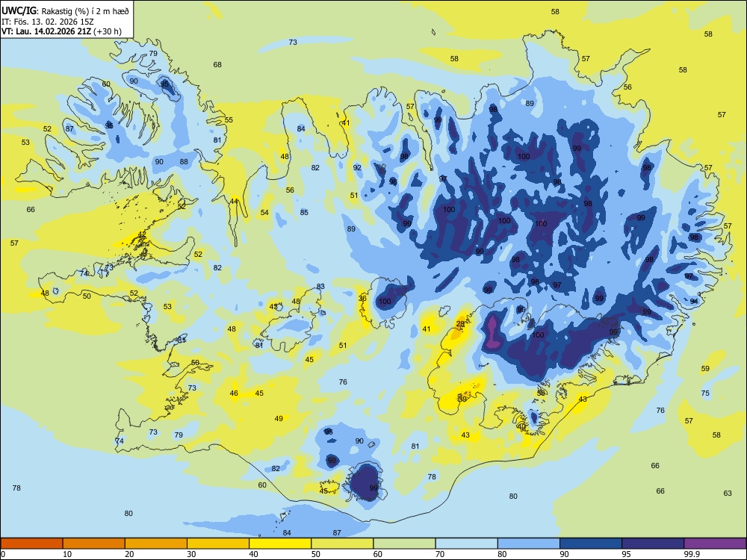Pick the pale green 60–70 legend swatch
Screen dimensions: 747x560
[x=404, y=544]
